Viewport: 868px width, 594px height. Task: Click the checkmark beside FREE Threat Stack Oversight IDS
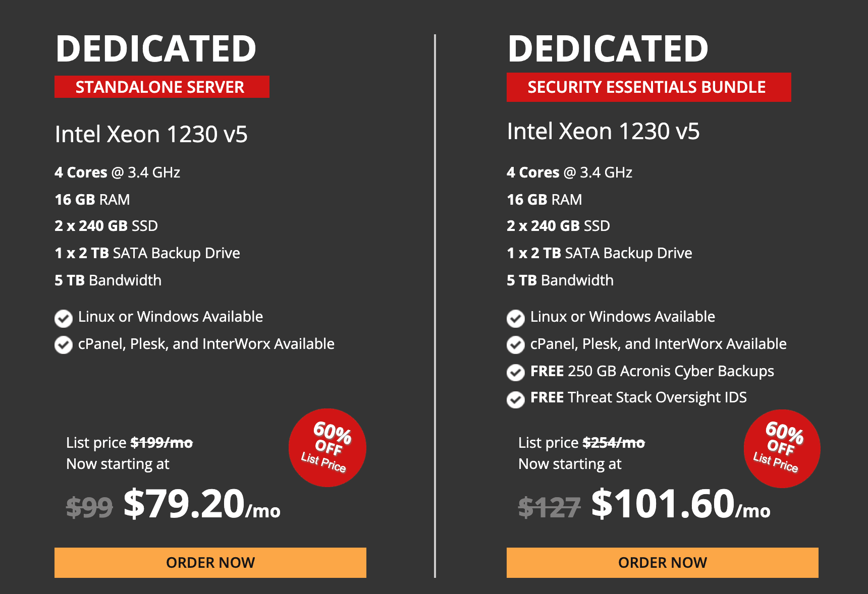click(x=516, y=399)
